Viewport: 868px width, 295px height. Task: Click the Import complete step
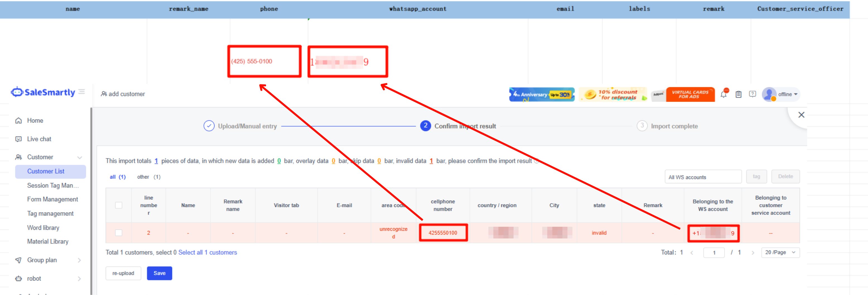pyautogui.click(x=667, y=126)
